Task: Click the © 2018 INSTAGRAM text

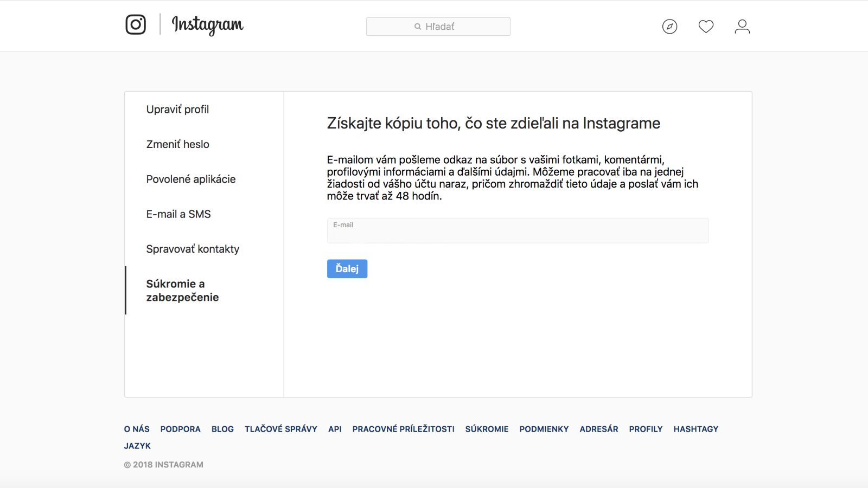Action: pos(164,465)
